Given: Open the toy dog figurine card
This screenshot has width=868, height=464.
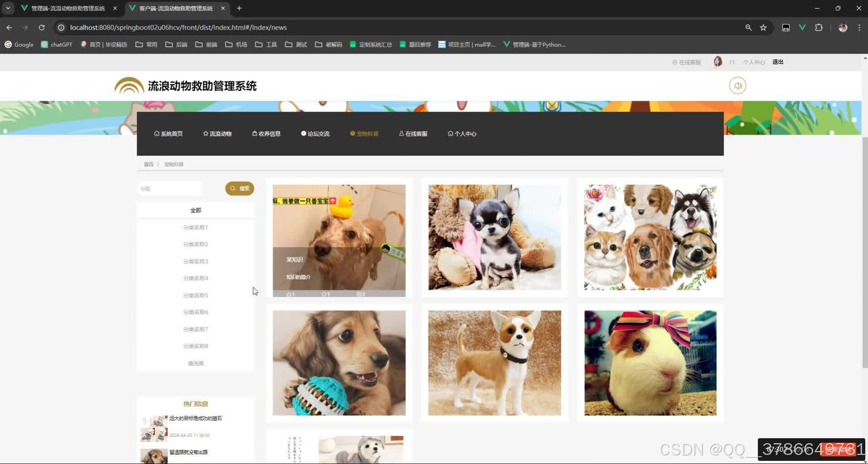Looking at the screenshot, I should point(495,362).
